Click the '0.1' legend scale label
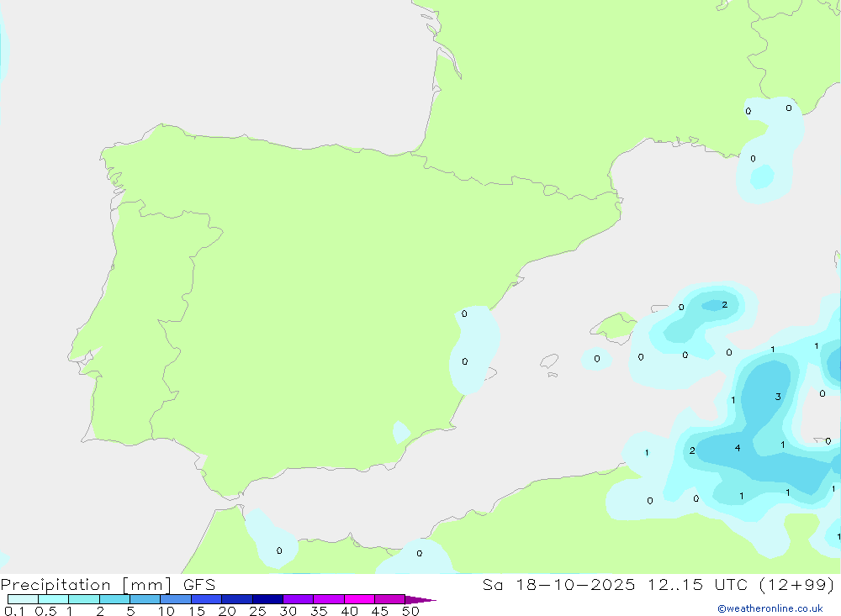841x616 pixels. (x=14, y=611)
